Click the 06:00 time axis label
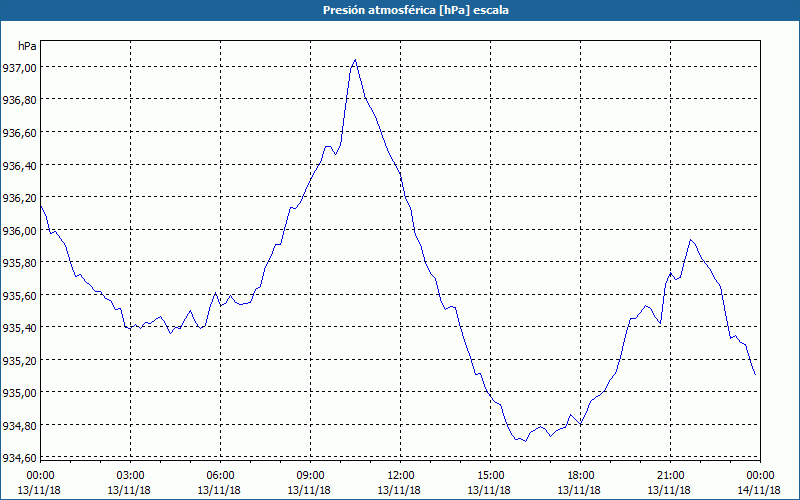The height and width of the screenshot is (500, 800). pos(220,476)
